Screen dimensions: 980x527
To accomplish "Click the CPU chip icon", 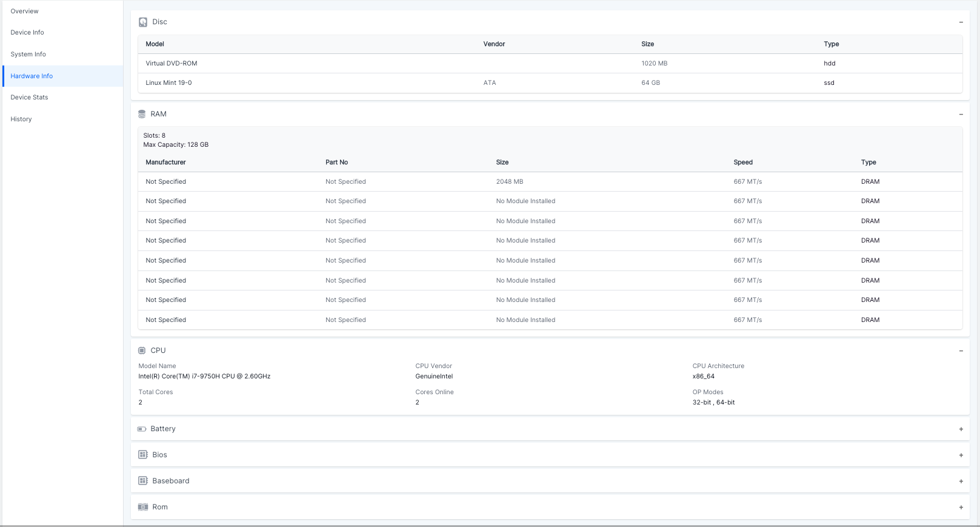I will point(142,351).
